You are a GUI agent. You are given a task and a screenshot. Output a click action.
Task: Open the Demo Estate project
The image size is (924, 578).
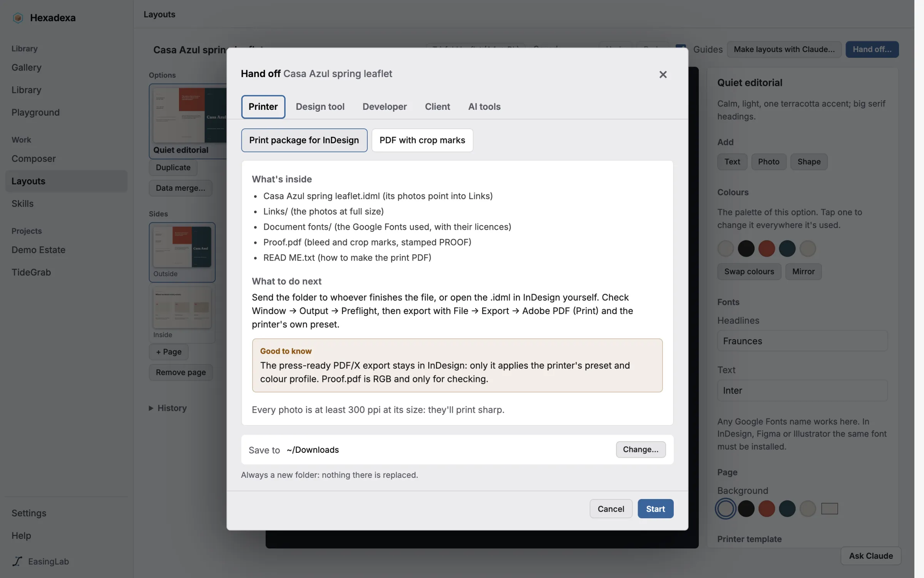pyautogui.click(x=38, y=250)
